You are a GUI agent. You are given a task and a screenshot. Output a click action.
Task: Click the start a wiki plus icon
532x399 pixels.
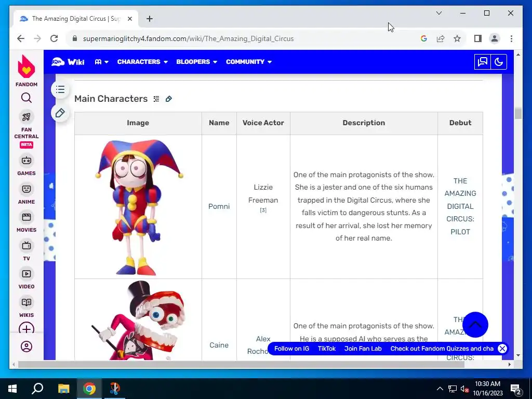point(26,329)
